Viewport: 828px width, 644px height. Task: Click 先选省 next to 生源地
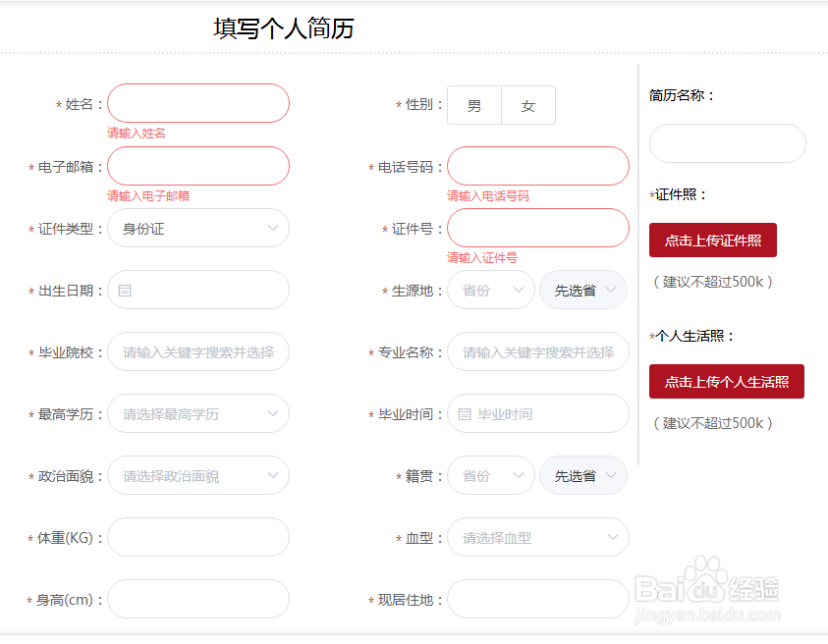click(x=583, y=290)
